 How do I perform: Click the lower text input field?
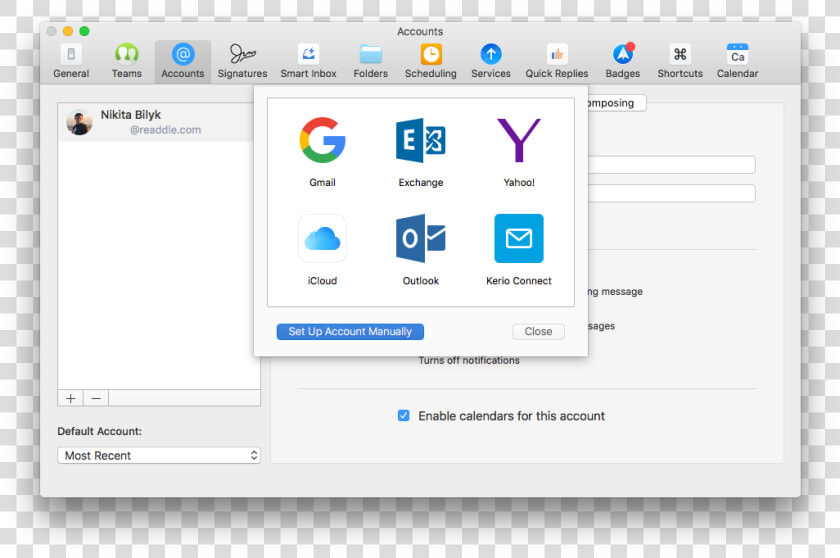click(x=672, y=193)
